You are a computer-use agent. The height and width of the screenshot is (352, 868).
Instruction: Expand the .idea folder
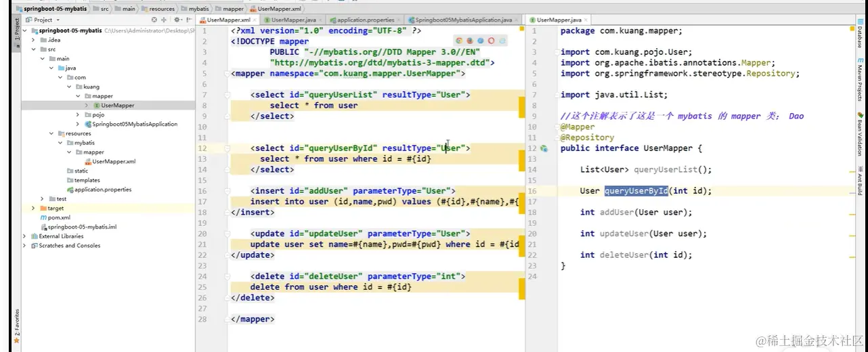click(x=33, y=40)
